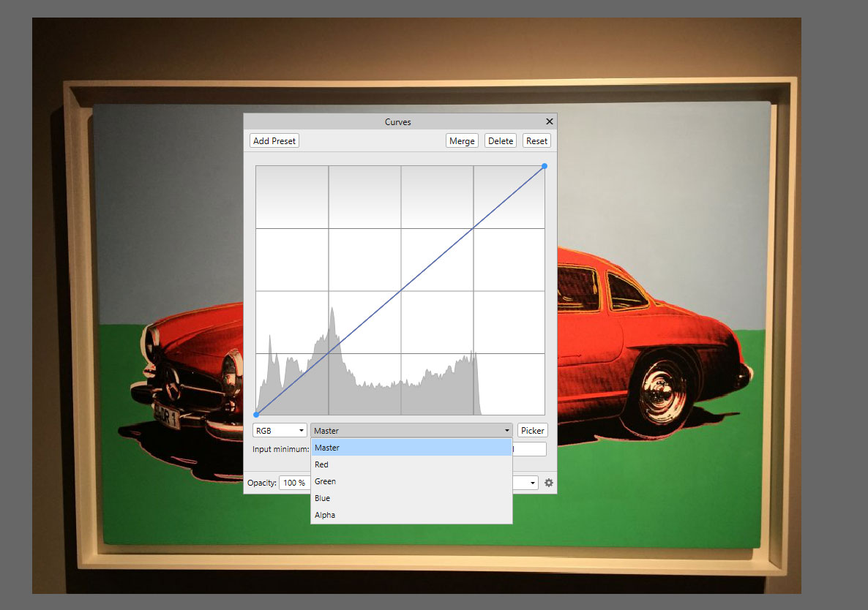Reset the curve adjustments
Viewport: 868px width, 610px height.
pyautogui.click(x=536, y=140)
